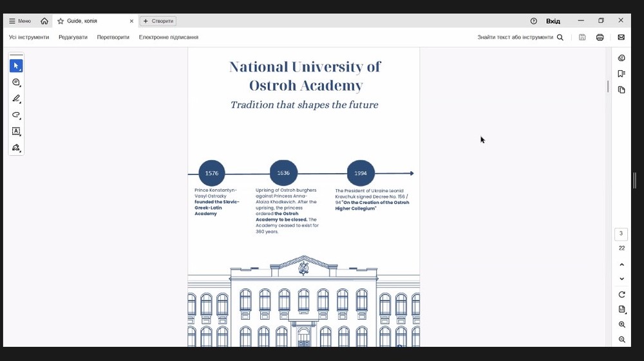This screenshot has width=644, height=361.
Task: Select the Highlight pen tool
Action: [x=16, y=98]
